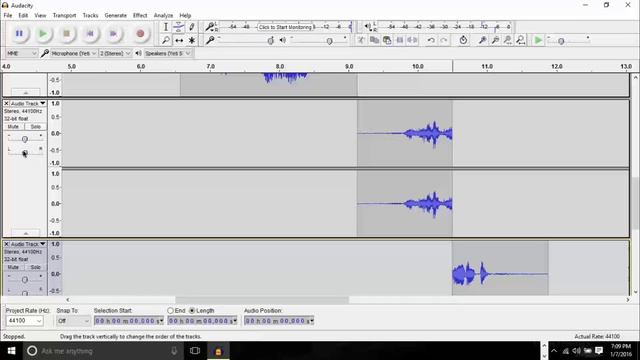Select the Time Shift tool
The height and width of the screenshot is (360, 640).
pyautogui.click(x=178, y=40)
